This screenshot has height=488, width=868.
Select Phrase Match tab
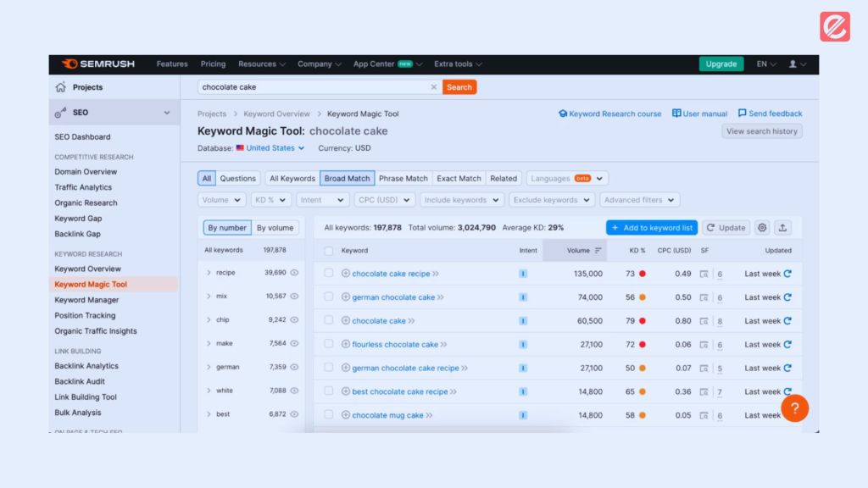pyautogui.click(x=403, y=178)
